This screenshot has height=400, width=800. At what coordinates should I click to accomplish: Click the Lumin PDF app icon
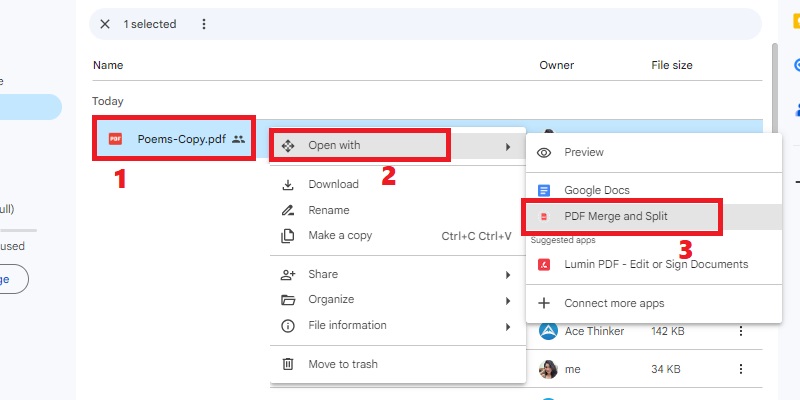pos(544,265)
